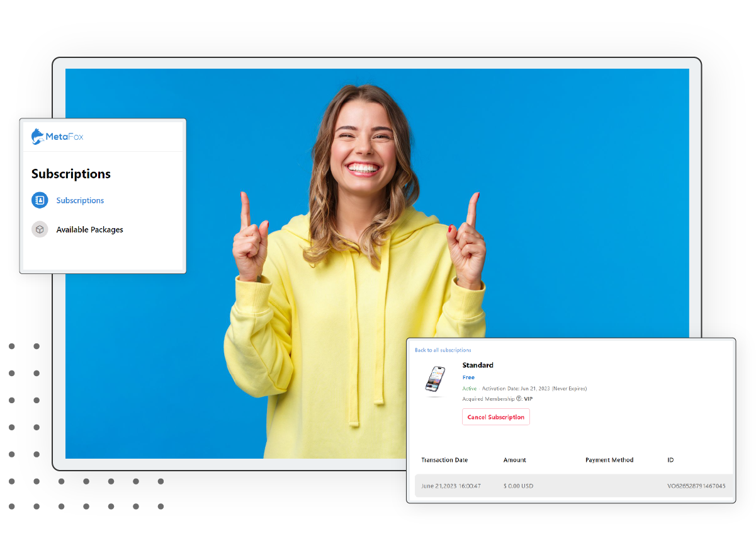Select Available Packages in the sidebar
Screen dimensions: 756x533
tap(89, 230)
